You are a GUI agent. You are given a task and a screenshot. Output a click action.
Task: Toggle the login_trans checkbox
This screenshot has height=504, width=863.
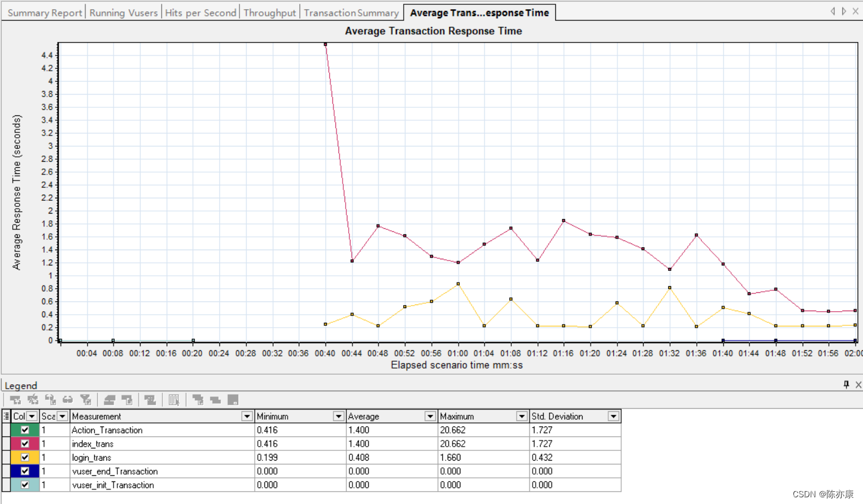25,458
